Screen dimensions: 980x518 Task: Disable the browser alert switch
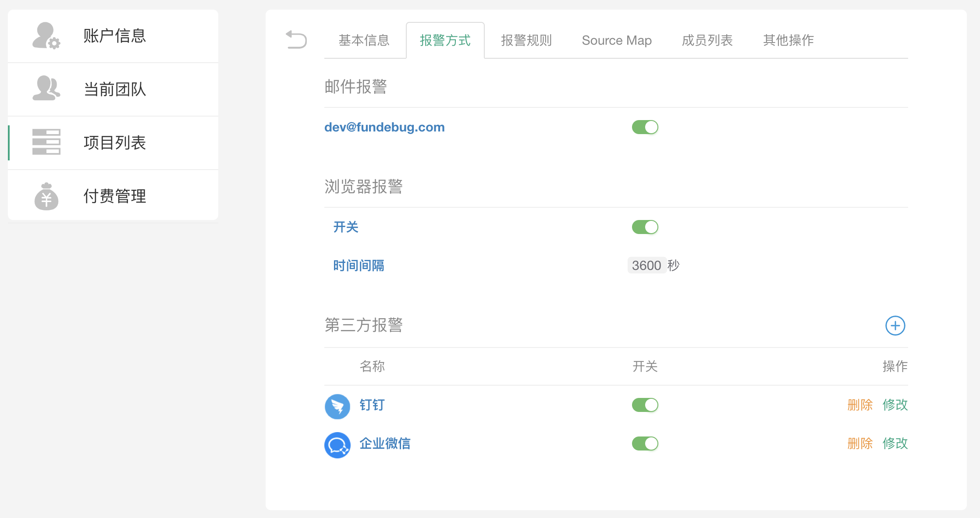pos(645,227)
